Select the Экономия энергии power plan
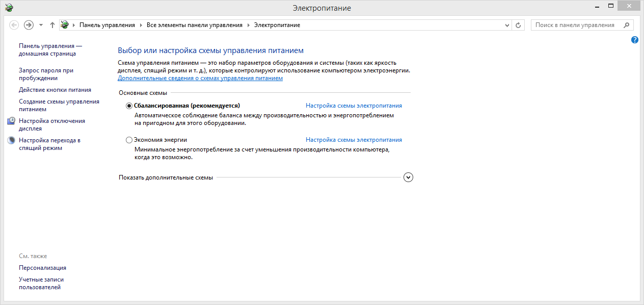Viewport: 644px width, 305px height. [129, 140]
